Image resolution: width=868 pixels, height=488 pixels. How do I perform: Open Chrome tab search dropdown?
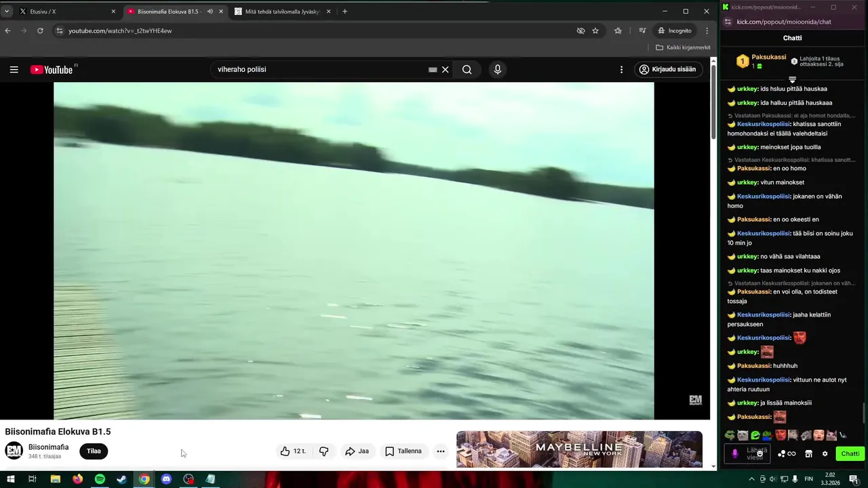pyautogui.click(x=7, y=12)
